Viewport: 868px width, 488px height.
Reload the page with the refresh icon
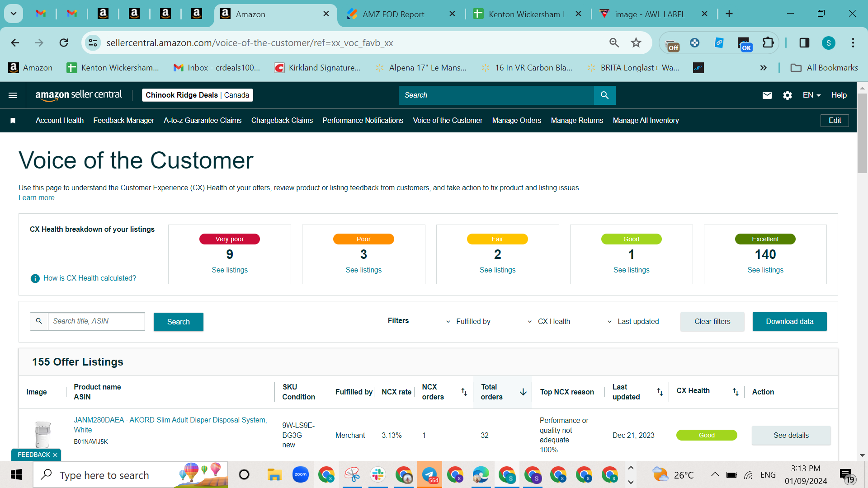click(64, 43)
